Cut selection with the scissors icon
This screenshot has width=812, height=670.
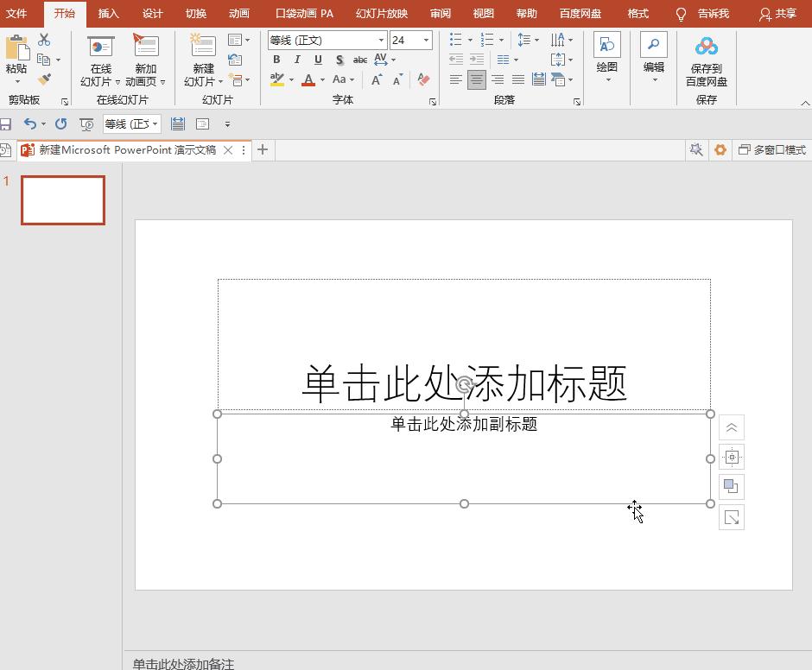tap(43, 39)
